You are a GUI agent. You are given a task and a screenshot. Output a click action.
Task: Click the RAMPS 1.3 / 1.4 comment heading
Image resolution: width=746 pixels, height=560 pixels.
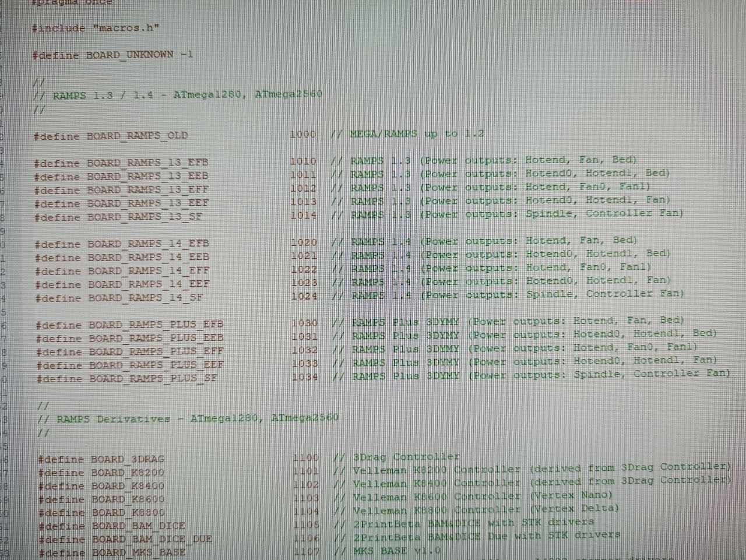178,94
